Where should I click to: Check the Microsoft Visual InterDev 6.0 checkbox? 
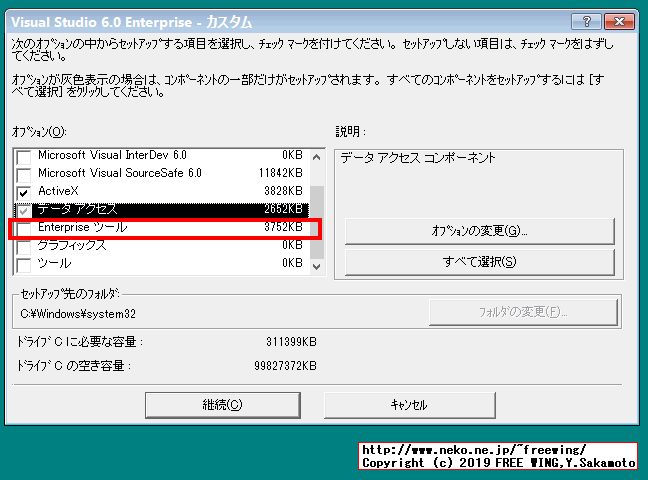click(24, 157)
